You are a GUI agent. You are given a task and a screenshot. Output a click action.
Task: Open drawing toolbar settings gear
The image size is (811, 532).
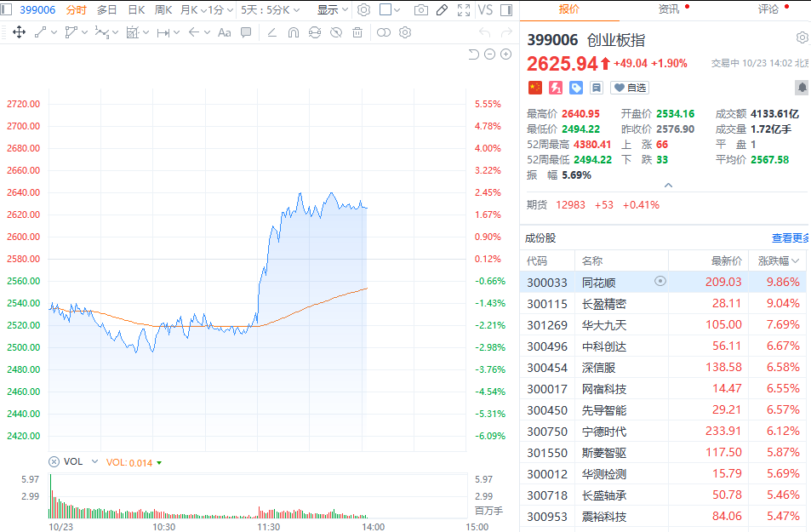click(x=405, y=32)
